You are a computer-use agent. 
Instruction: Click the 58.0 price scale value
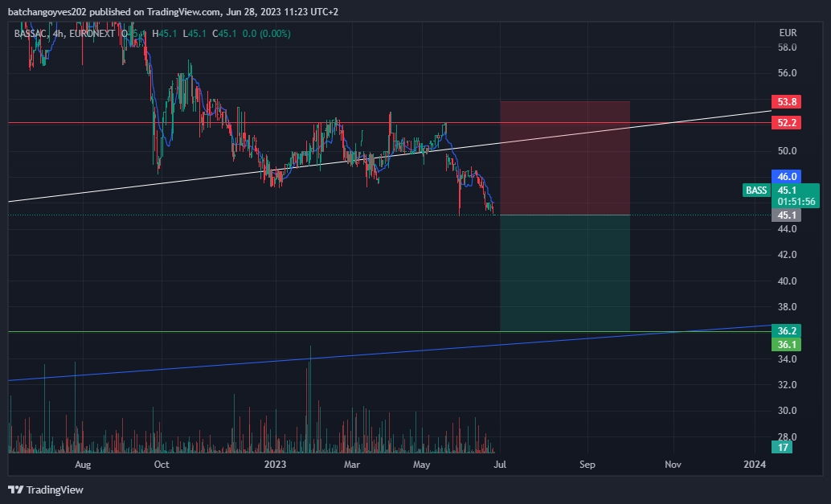[x=787, y=47]
